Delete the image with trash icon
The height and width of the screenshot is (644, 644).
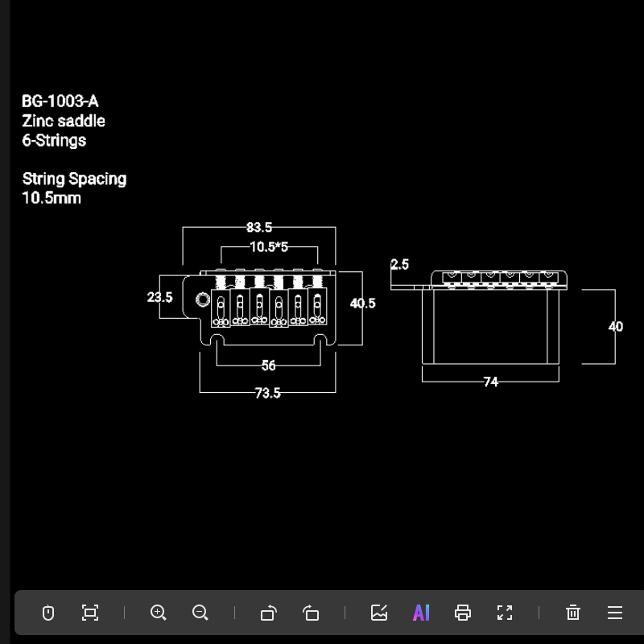coord(573,613)
